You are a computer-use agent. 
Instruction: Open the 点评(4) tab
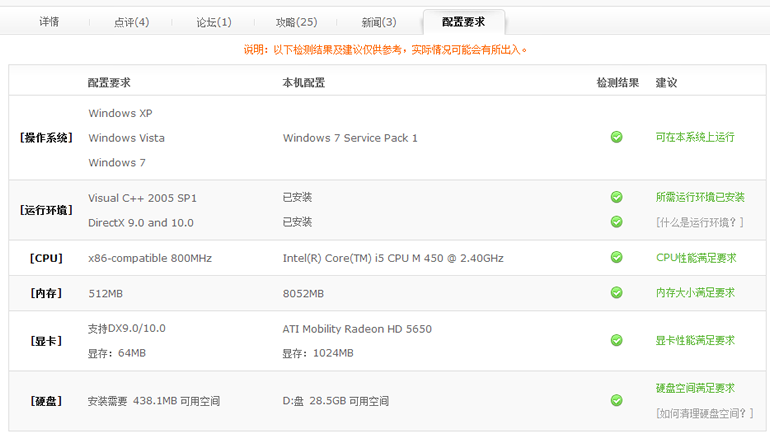131,22
